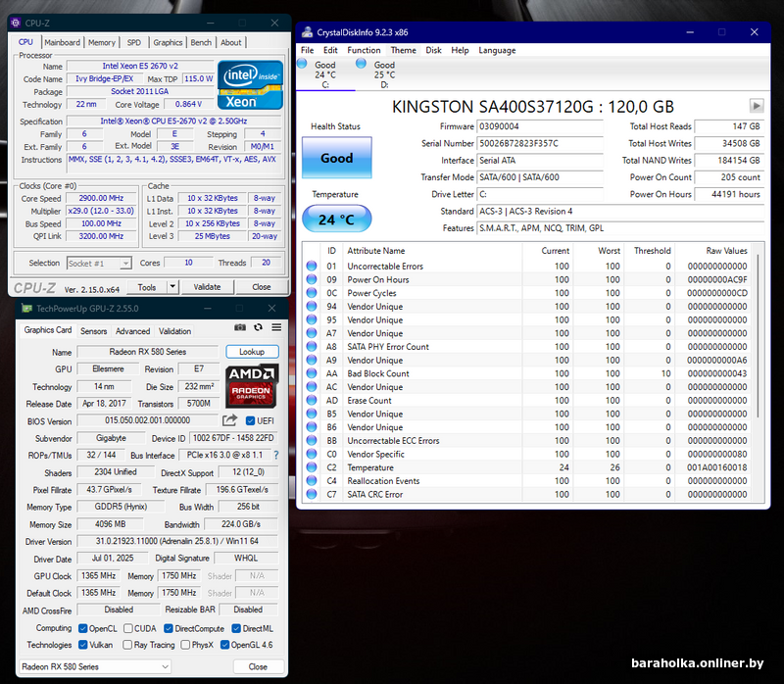Click the Power On Hours value 44191 hours
Image resolution: width=784 pixels, height=684 pixels.
pos(728,194)
